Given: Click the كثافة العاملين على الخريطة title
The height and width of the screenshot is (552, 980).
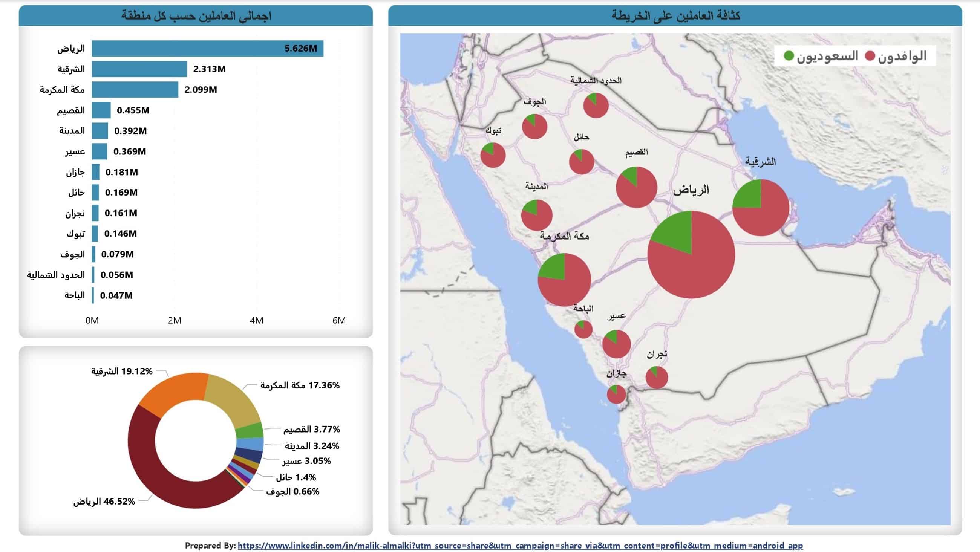Looking at the screenshot, I should (676, 15).
